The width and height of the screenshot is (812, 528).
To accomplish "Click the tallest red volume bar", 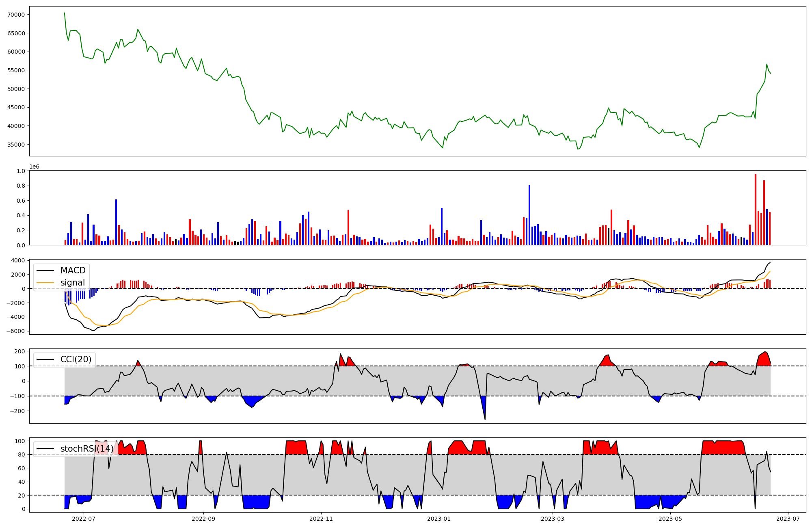I will [x=756, y=209].
